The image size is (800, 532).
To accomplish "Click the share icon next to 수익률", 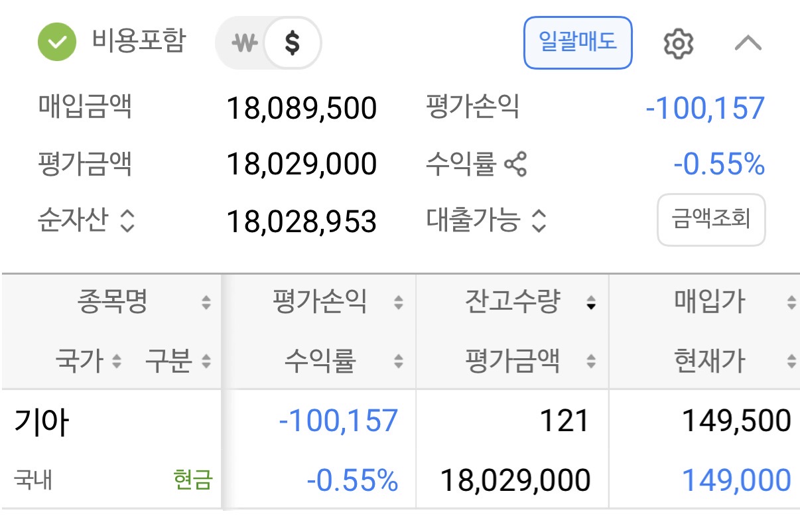I will click(515, 164).
